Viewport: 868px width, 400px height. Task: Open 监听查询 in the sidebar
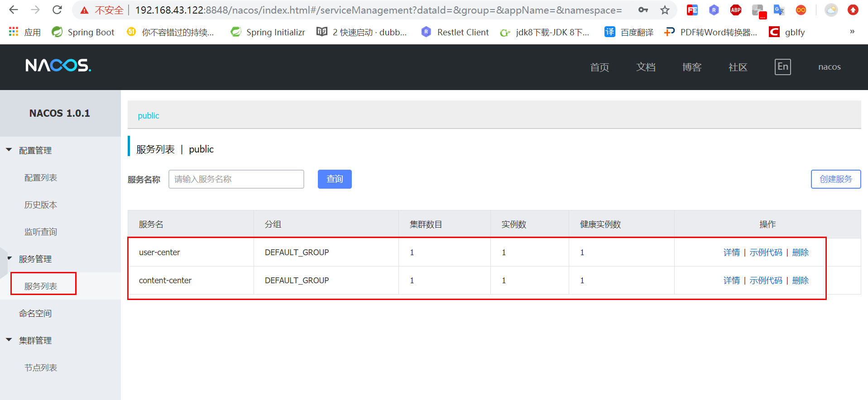(41, 232)
